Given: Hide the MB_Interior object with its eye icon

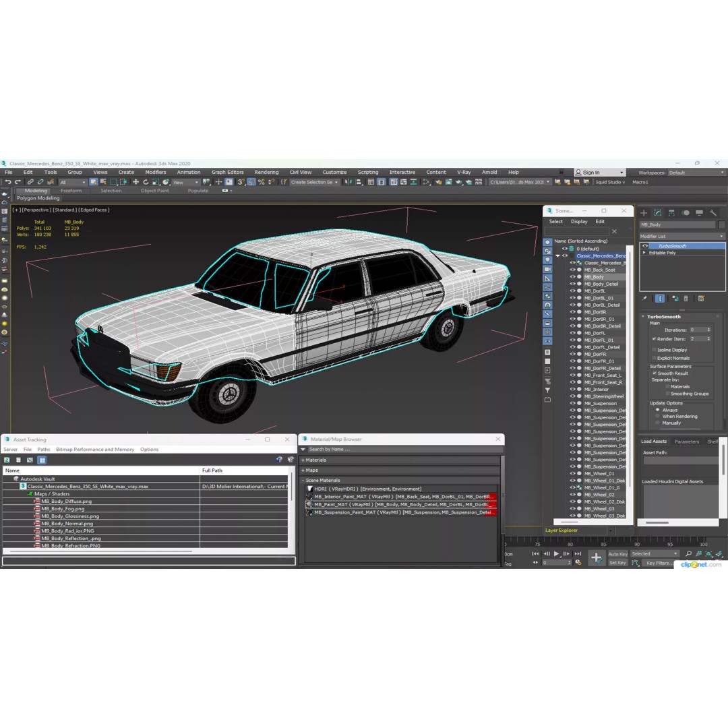Looking at the screenshot, I should (x=572, y=389).
